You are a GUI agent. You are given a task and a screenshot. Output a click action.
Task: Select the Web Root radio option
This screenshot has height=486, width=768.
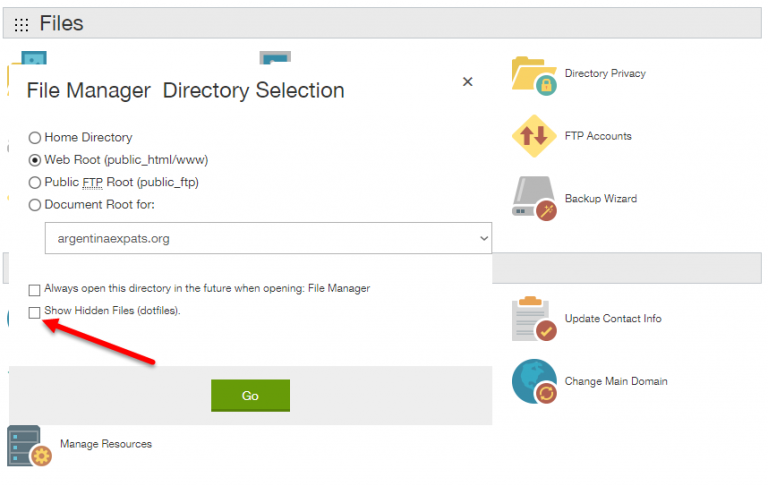point(34,160)
